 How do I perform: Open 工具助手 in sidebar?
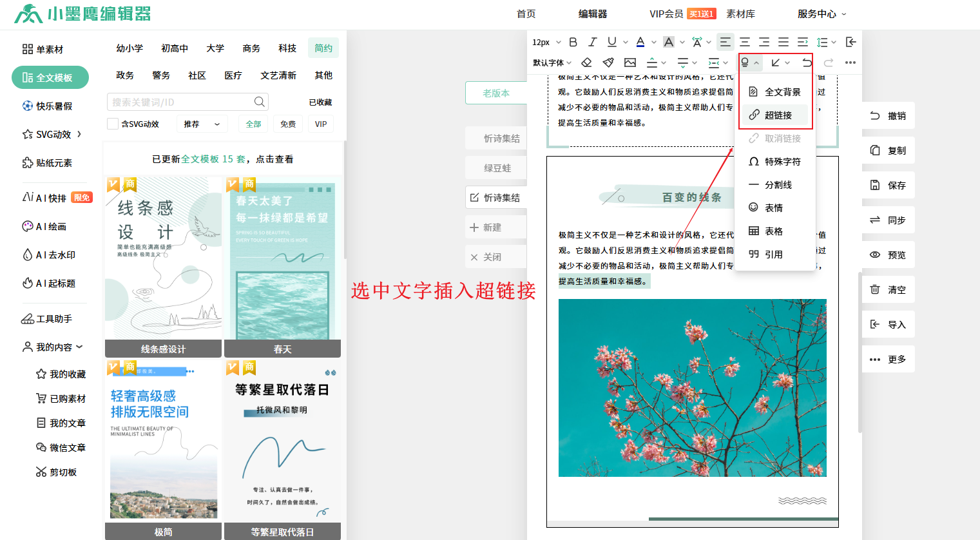[x=47, y=318]
